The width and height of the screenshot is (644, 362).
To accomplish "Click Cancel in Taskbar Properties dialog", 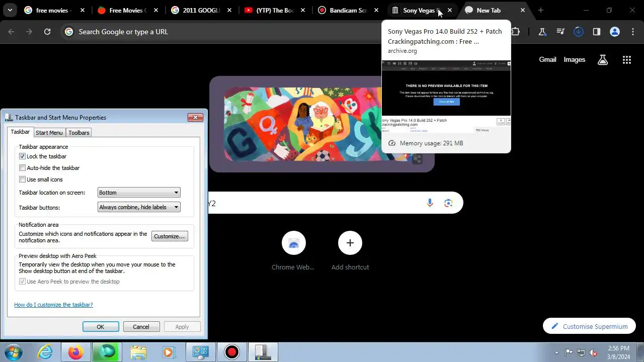I will tap(141, 327).
